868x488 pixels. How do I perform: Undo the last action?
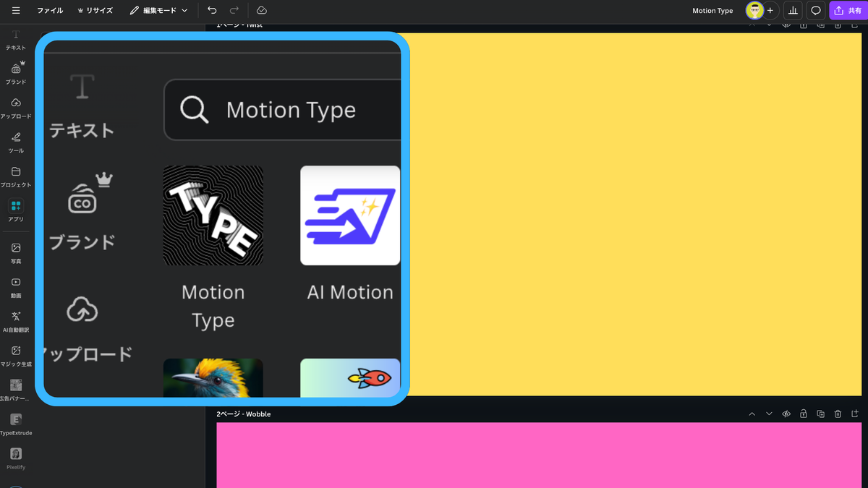212,11
